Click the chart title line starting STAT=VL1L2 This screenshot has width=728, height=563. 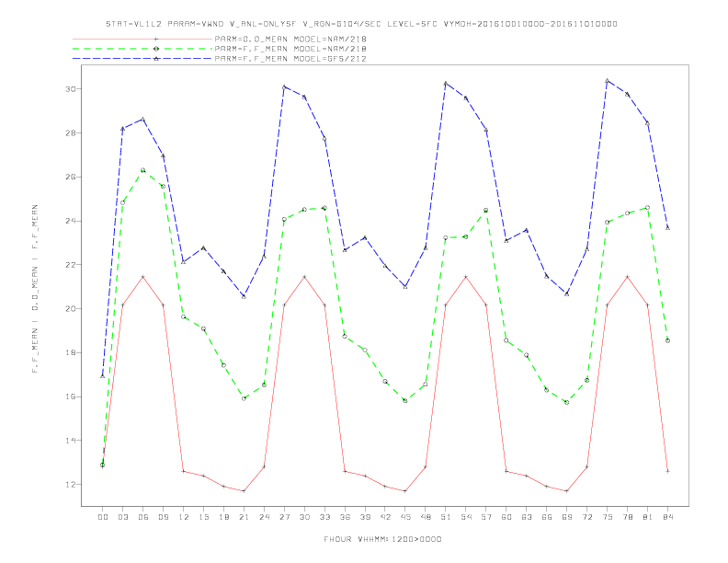[x=361, y=24]
